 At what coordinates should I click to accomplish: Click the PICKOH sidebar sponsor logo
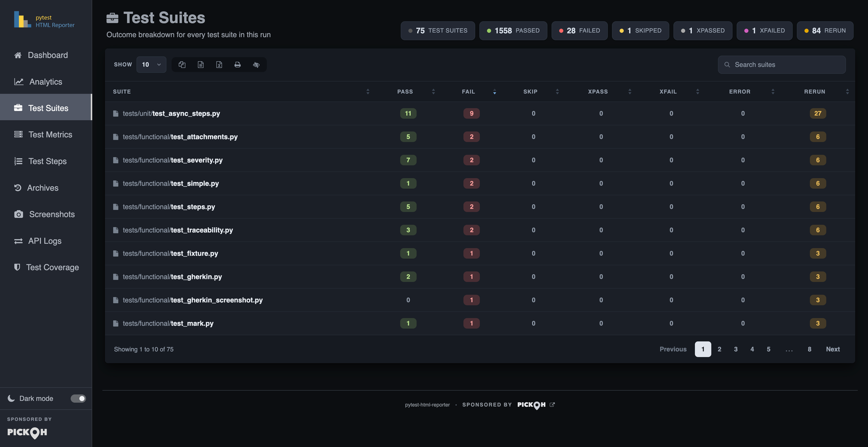point(27,432)
